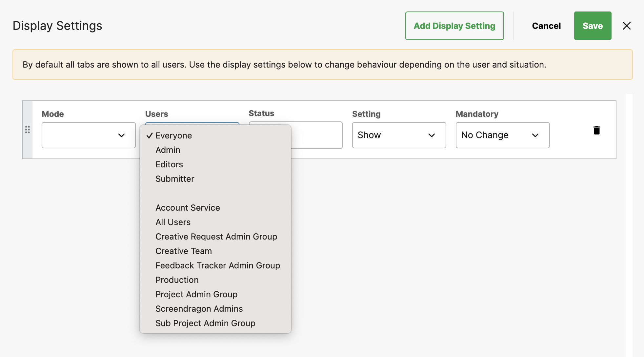The height and width of the screenshot is (357, 644).
Task: Click Cancel to discard changes
Action: coord(546,26)
